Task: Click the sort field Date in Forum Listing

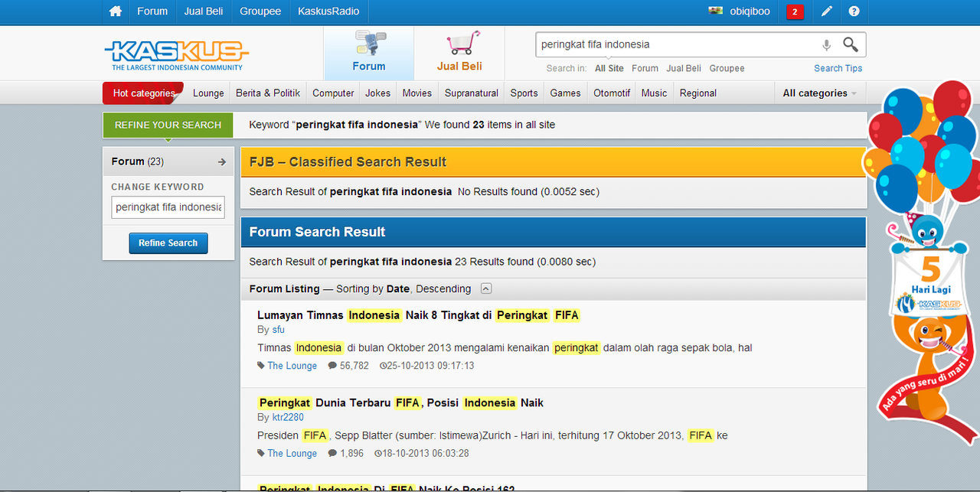Action: (397, 289)
